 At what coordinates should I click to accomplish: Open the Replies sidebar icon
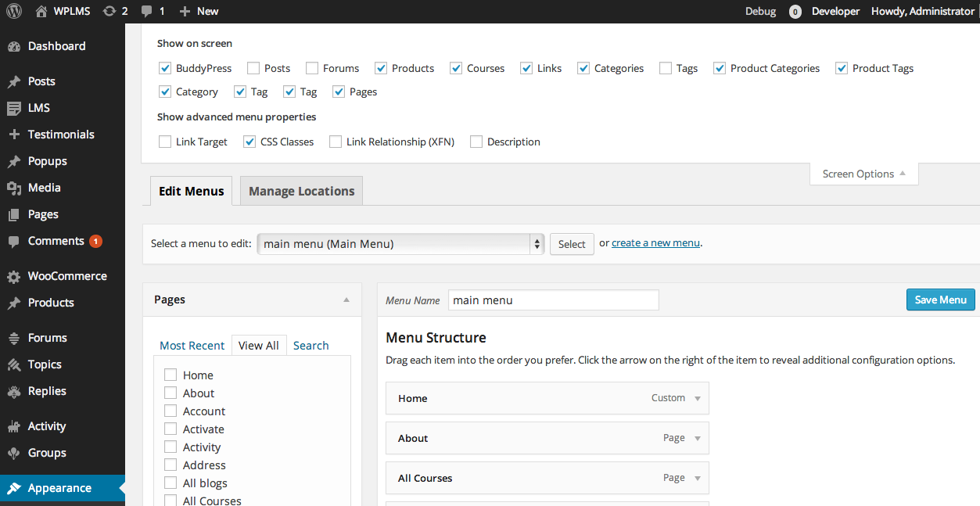click(x=14, y=391)
